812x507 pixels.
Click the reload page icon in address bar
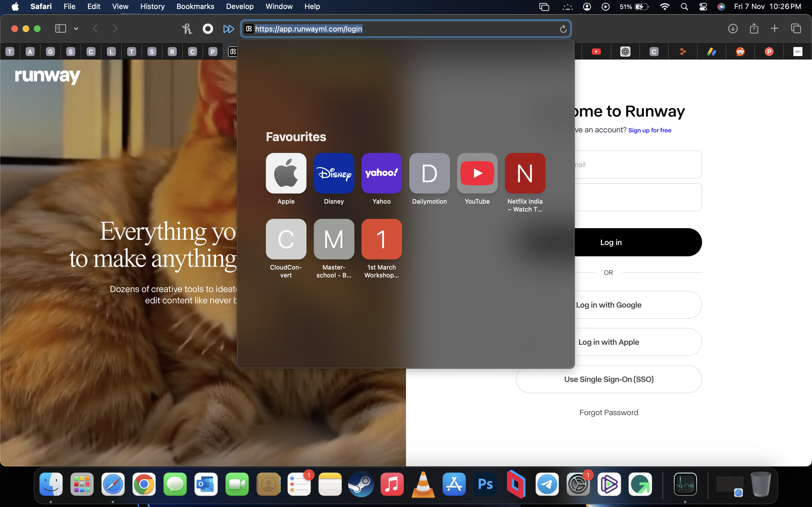pos(563,29)
